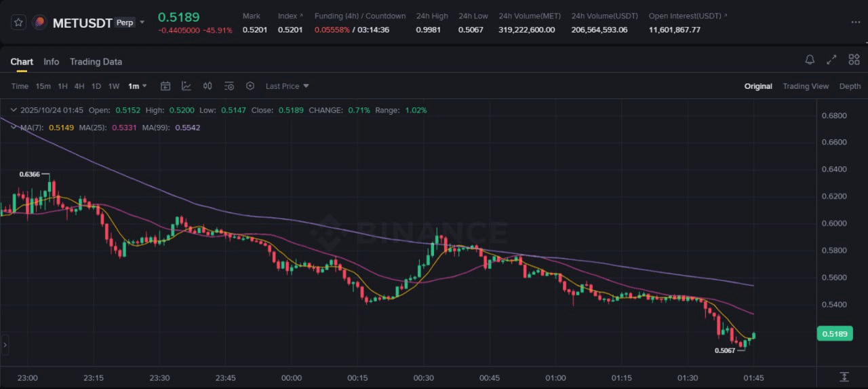Collapse the OHLC candle info row chevron
This screenshot has width=868, height=389.
coord(14,110)
